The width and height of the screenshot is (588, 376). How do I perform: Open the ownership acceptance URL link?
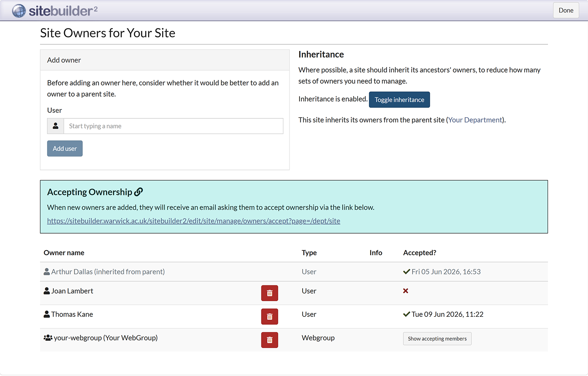coord(194,221)
